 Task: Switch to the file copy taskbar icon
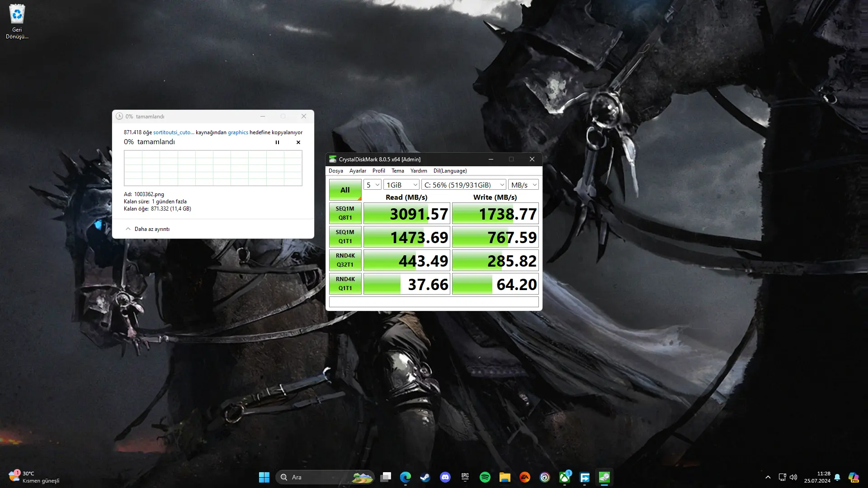coord(585,477)
